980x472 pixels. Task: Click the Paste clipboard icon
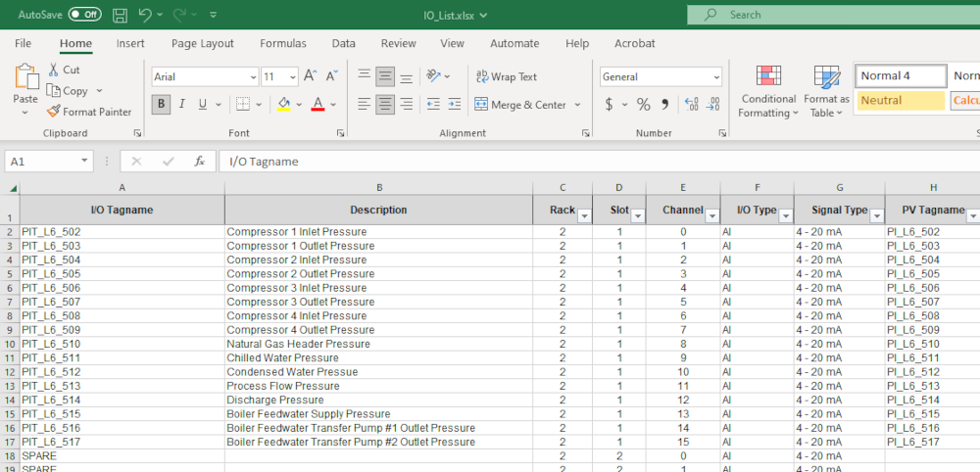coord(26,76)
